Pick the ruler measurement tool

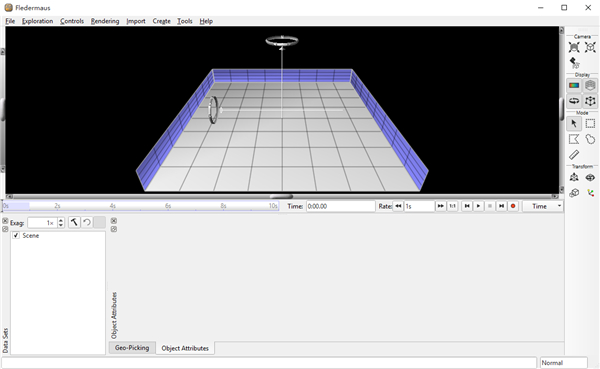click(x=574, y=155)
